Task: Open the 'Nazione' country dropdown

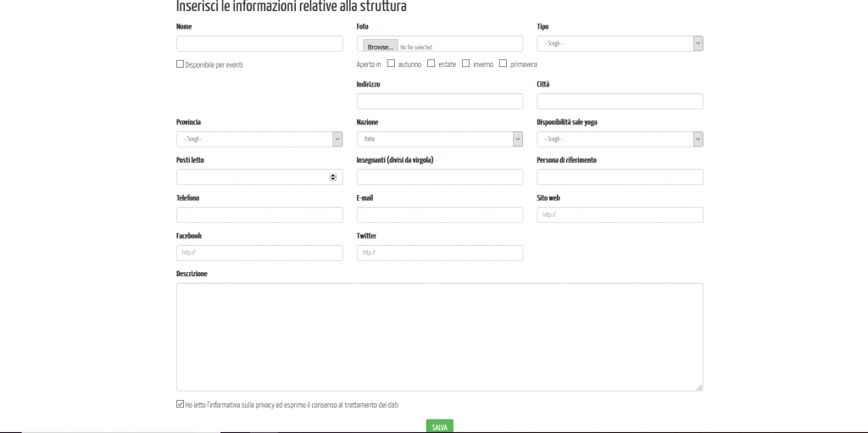Action: pos(439,139)
